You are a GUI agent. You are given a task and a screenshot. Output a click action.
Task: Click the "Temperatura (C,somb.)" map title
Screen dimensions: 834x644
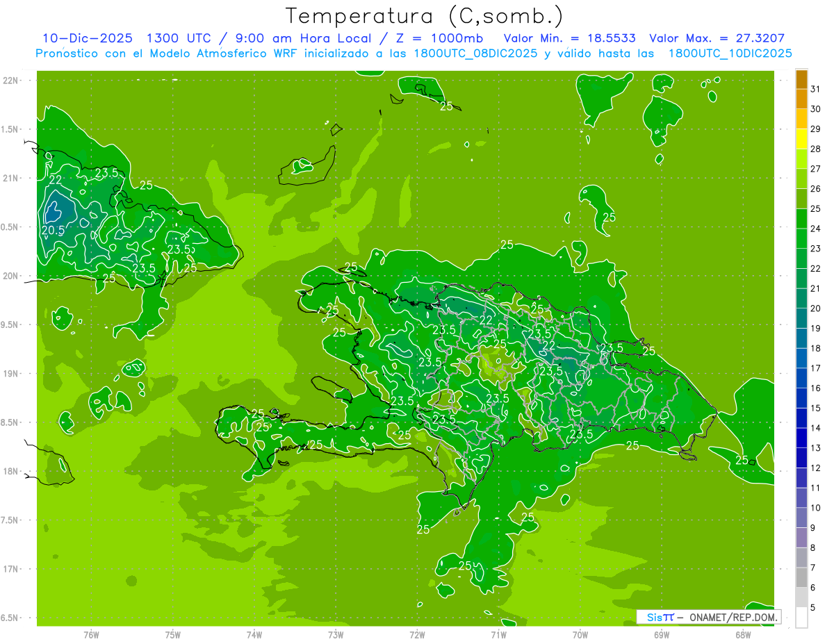coord(425,16)
